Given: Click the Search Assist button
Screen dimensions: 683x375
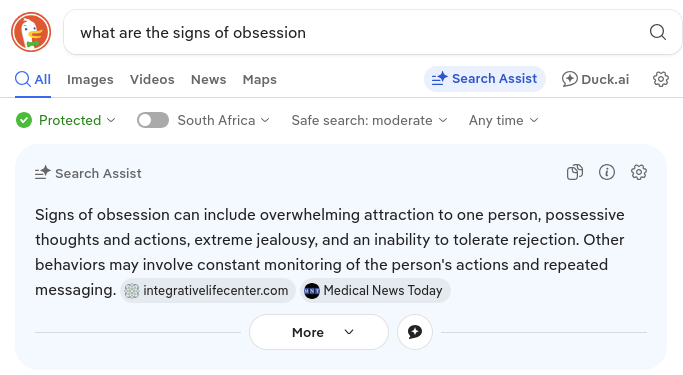Looking at the screenshot, I should pyautogui.click(x=484, y=79).
